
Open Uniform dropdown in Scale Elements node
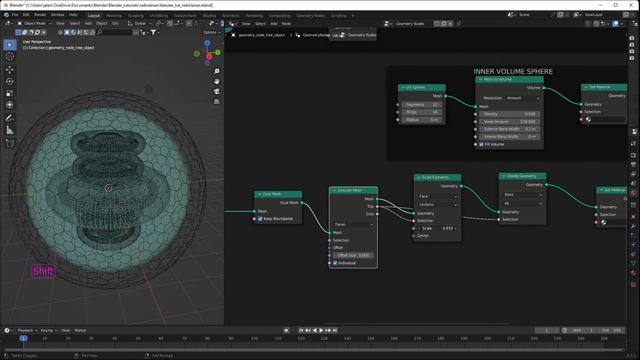(x=437, y=204)
